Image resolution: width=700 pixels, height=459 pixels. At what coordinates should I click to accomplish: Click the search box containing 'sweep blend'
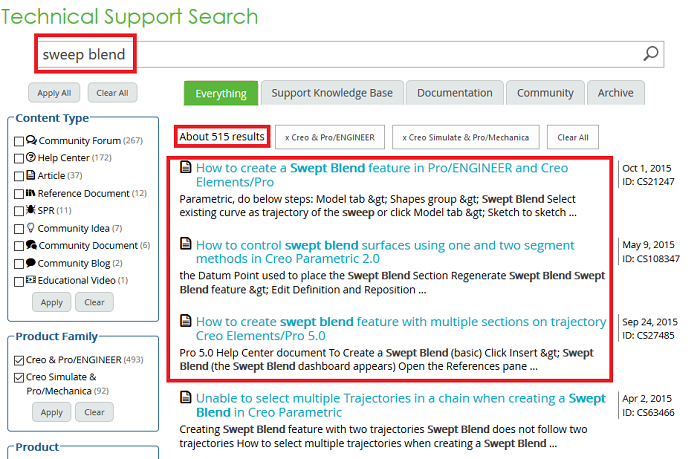350,54
